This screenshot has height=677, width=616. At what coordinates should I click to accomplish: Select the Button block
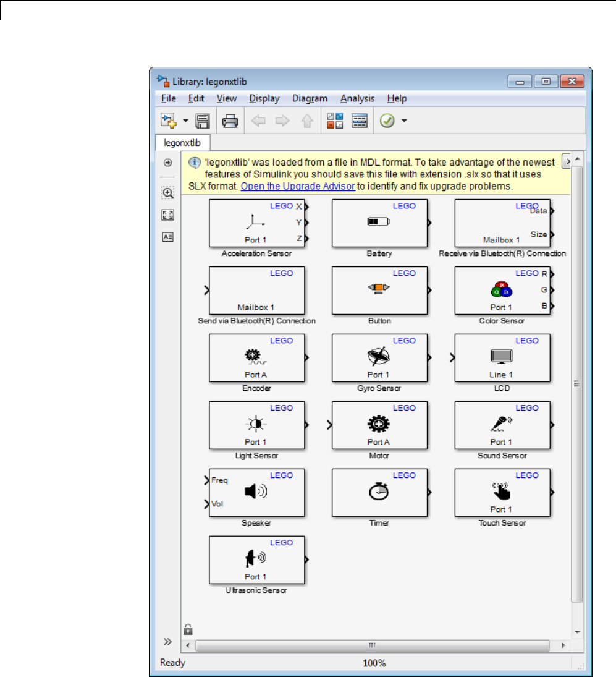(379, 290)
